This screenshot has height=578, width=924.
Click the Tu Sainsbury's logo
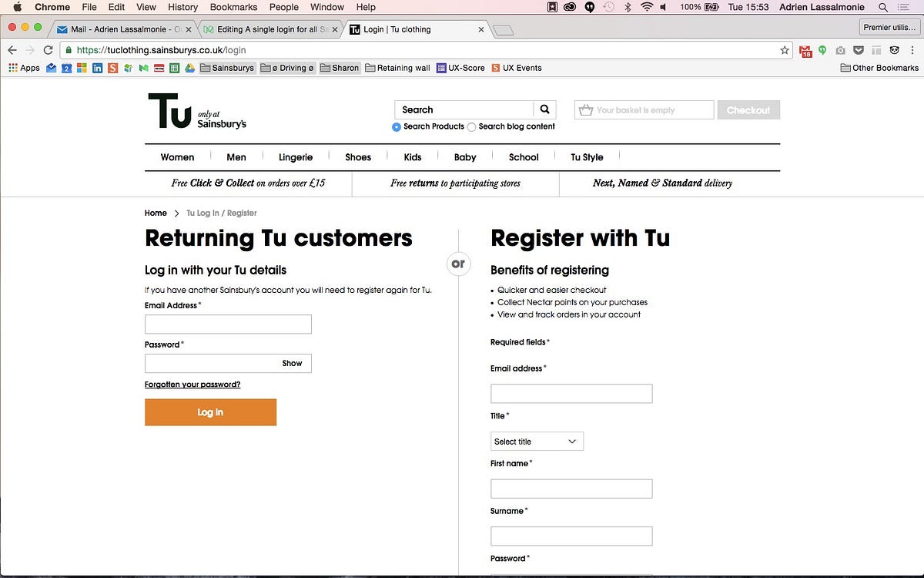coord(197,111)
